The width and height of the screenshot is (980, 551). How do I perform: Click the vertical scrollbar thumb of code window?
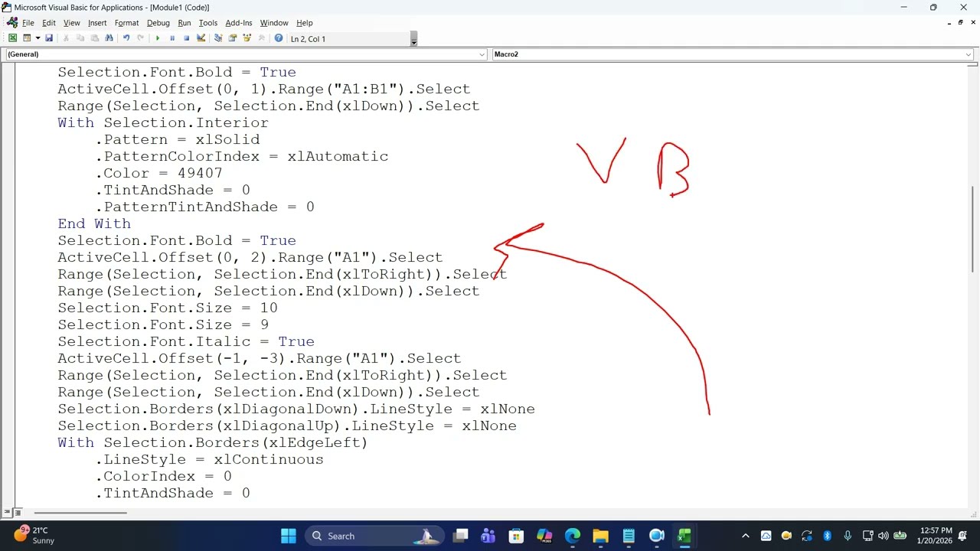[x=973, y=228]
